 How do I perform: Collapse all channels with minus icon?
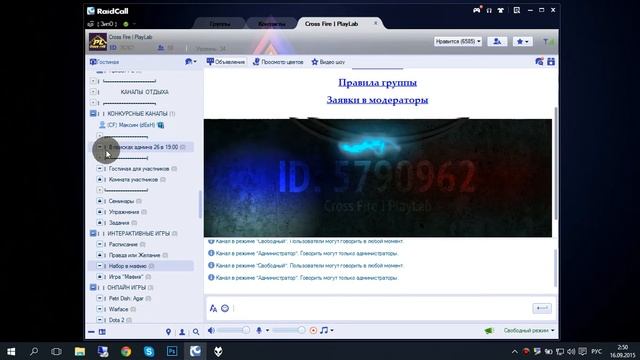(91, 332)
